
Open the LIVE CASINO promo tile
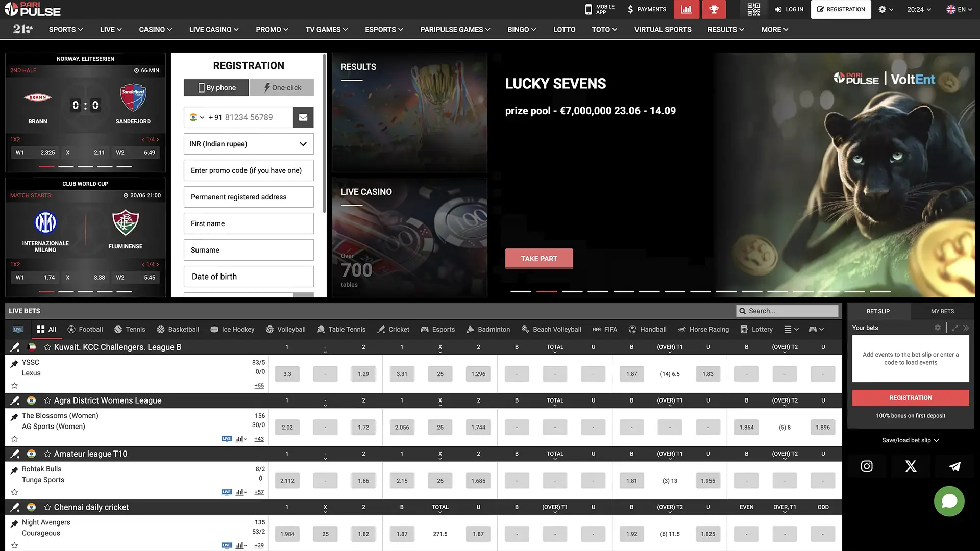pyautogui.click(x=409, y=237)
